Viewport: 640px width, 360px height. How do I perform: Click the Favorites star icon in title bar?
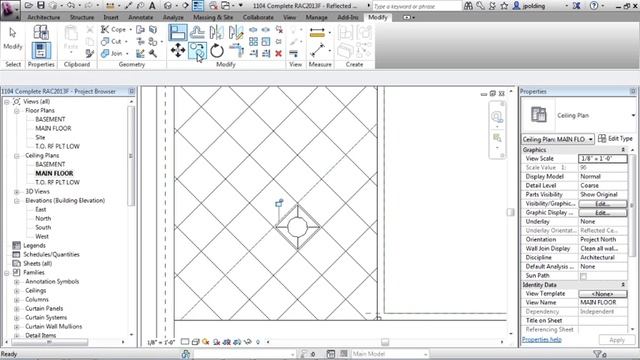504,6
